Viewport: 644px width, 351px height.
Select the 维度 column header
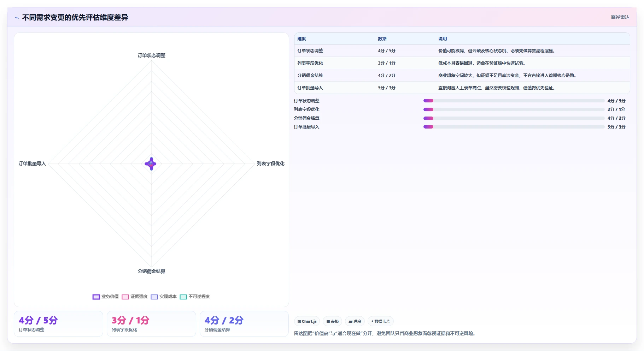click(301, 39)
